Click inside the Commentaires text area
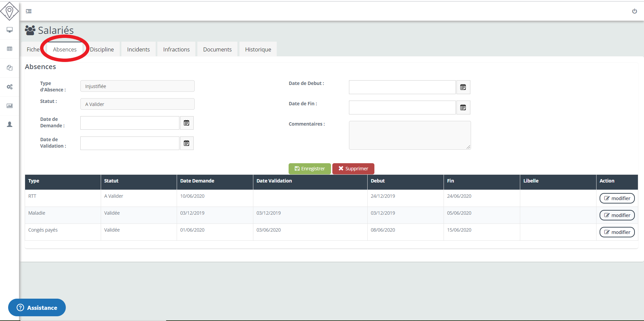This screenshot has width=644, height=321. click(x=410, y=135)
